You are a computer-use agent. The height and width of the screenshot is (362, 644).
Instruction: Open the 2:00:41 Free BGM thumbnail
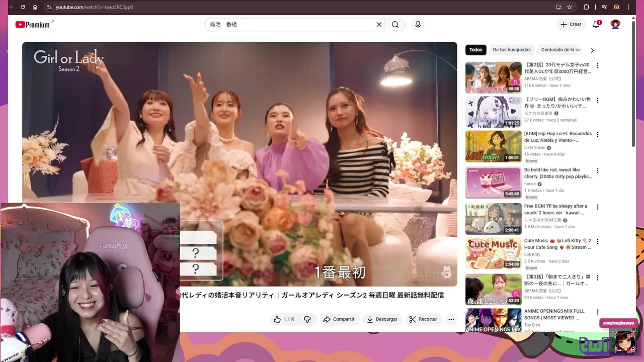coord(493,219)
